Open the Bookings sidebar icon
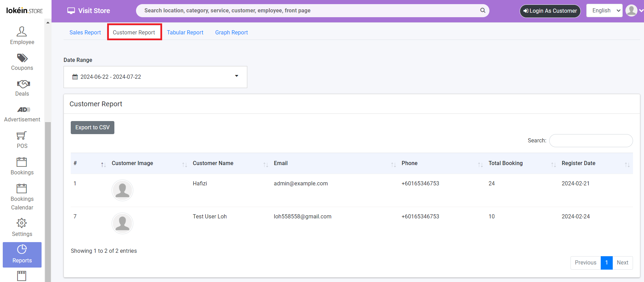The width and height of the screenshot is (644, 282). (21, 162)
